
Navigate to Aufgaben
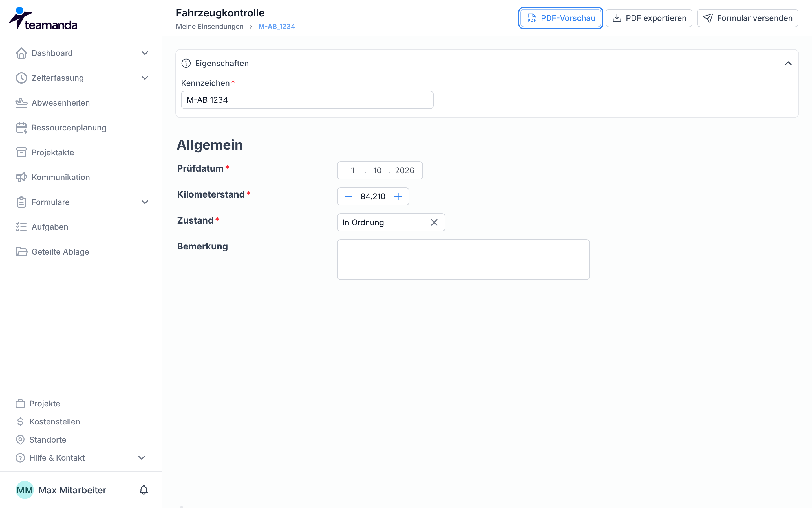[50, 227]
